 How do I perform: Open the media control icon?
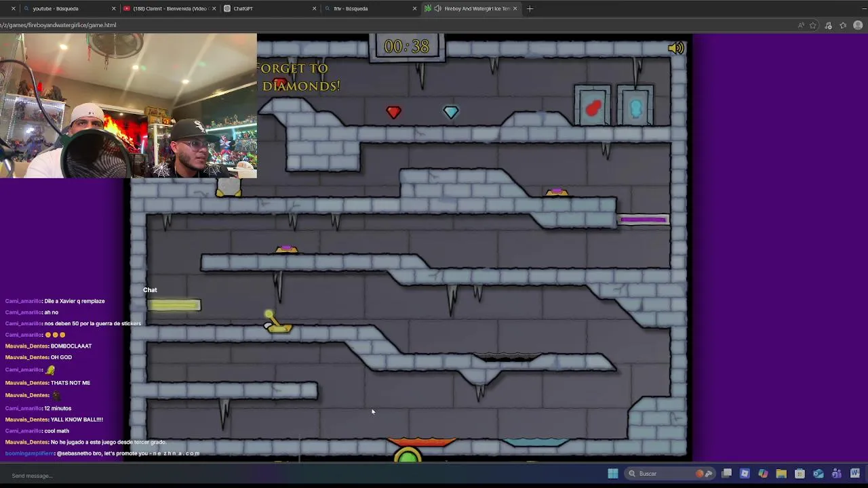(x=828, y=26)
